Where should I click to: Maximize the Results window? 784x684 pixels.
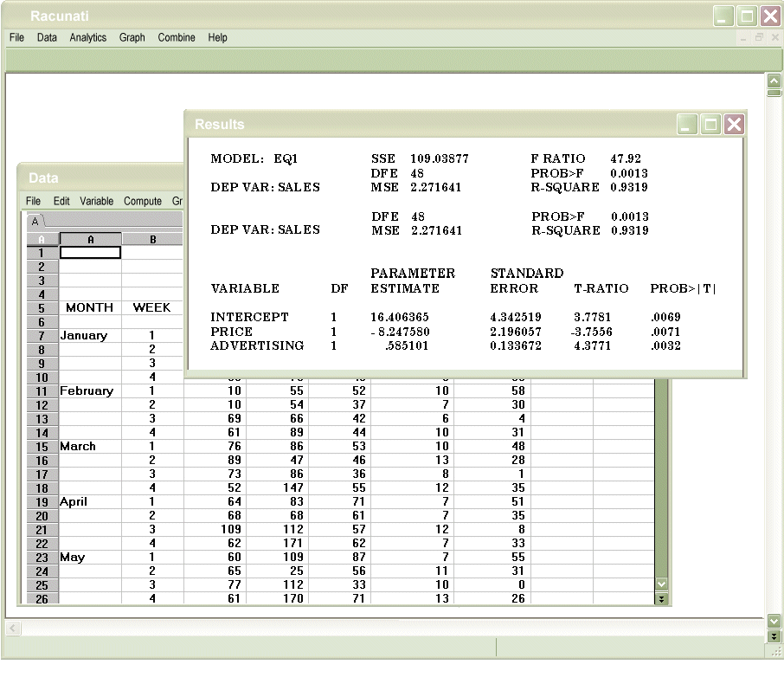point(710,125)
